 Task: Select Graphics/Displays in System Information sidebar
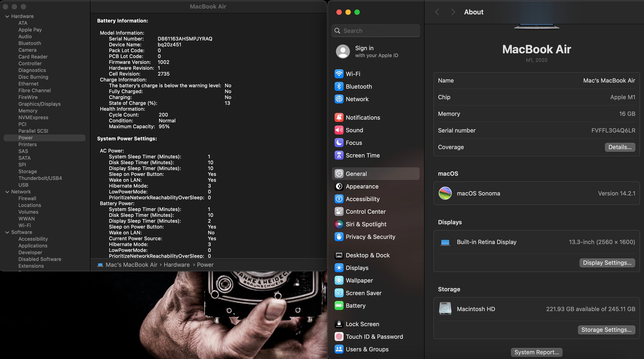(39, 104)
